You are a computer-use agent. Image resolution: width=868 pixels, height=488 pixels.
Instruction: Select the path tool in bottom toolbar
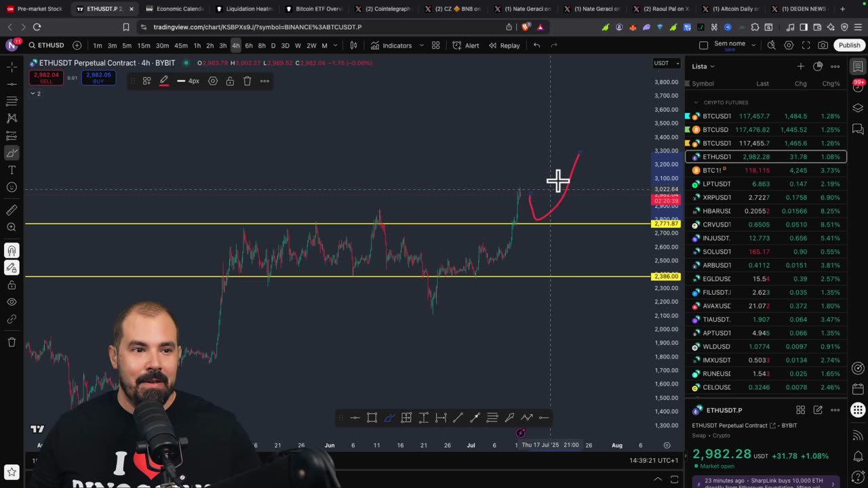tap(527, 418)
